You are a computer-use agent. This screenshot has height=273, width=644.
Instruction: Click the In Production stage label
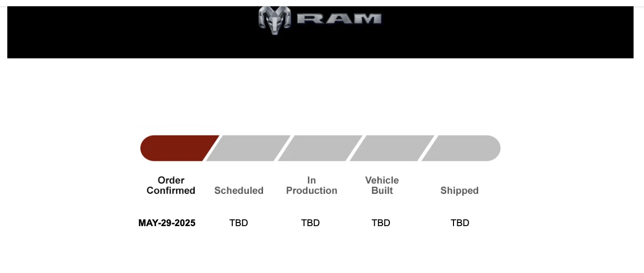click(x=312, y=185)
